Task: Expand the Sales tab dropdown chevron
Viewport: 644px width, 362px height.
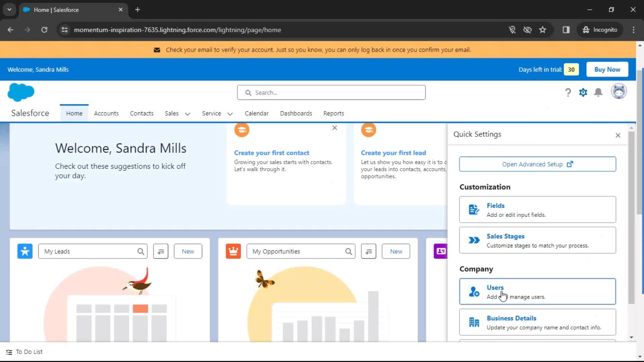Action: pos(187,114)
